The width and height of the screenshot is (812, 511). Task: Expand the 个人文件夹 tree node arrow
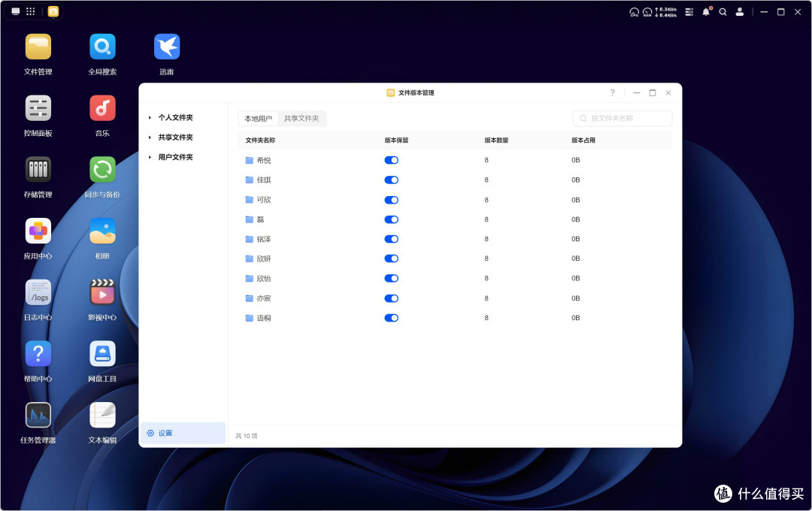click(x=150, y=117)
